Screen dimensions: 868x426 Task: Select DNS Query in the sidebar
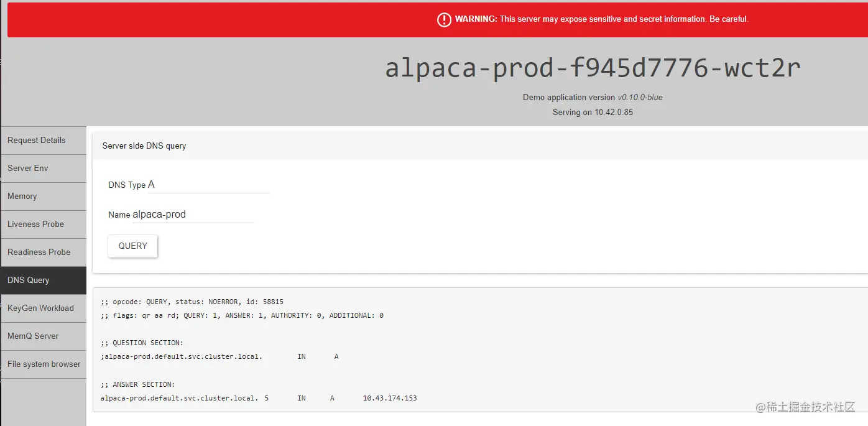coord(28,280)
